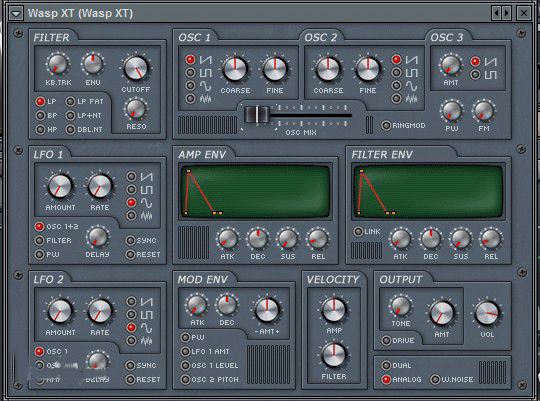Click the Filter Env SUS knob

pos(461,239)
